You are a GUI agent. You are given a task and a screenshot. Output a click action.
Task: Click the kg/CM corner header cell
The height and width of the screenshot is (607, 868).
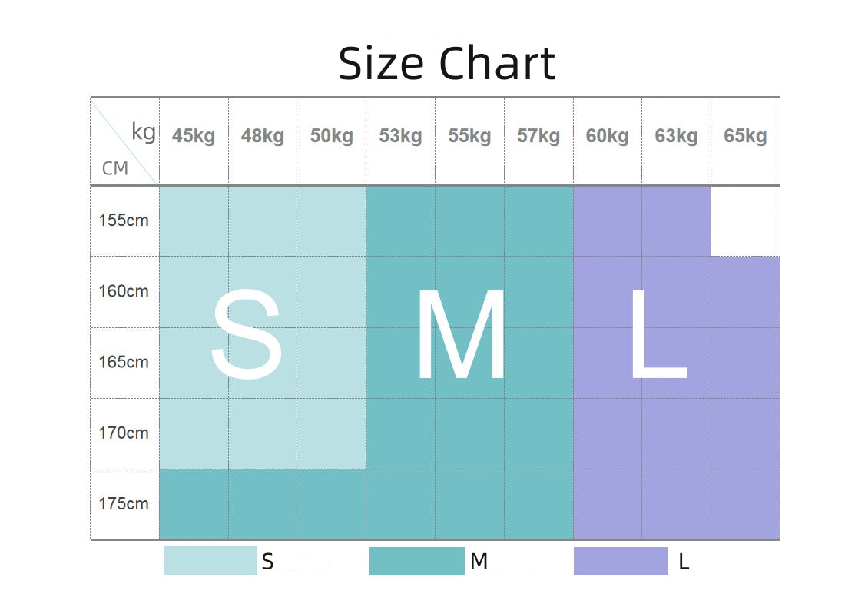tap(125, 142)
